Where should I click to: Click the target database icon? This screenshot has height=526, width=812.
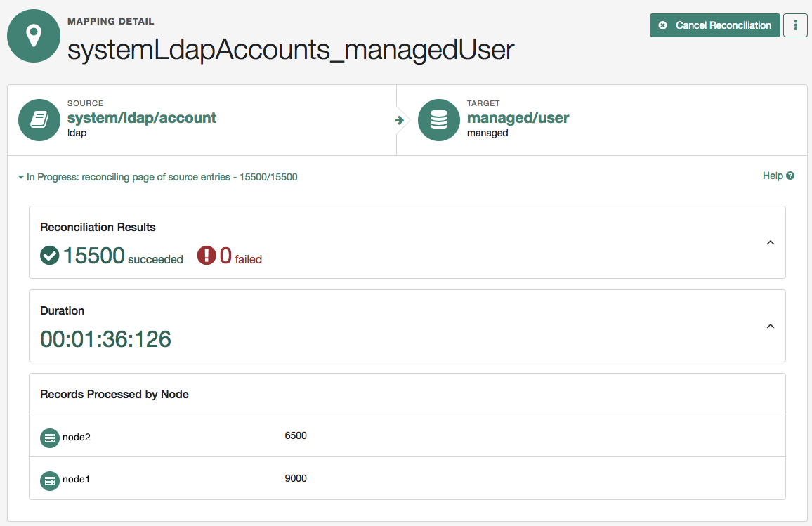point(438,120)
